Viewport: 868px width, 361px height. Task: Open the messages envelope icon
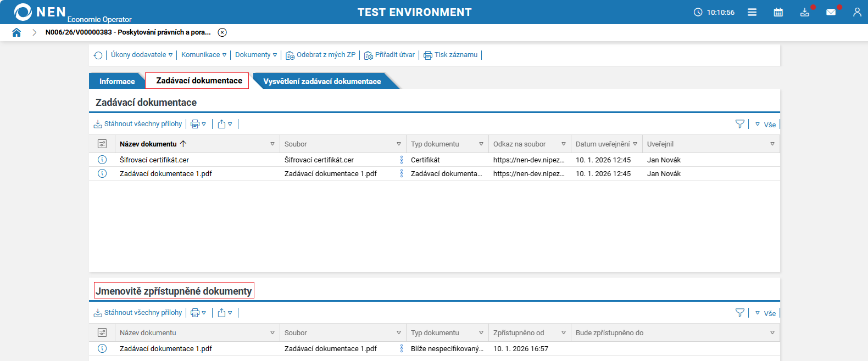click(831, 12)
